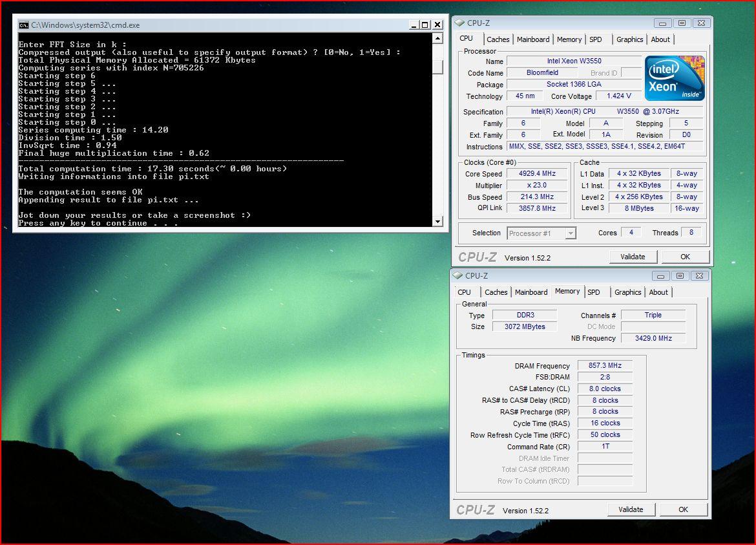Click the cmd window vertical scrollbar thumb
This screenshot has height=545, width=756.
coord(438,67)
